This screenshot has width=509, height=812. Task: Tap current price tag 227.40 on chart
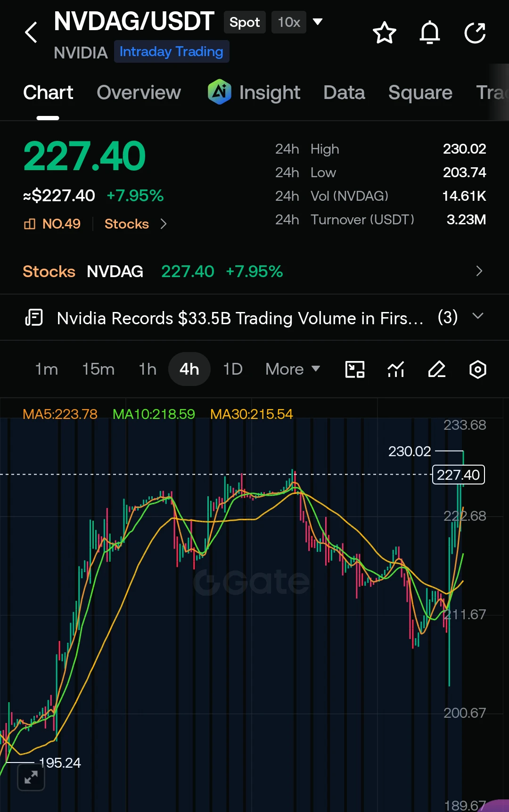[x=459, y=475]
